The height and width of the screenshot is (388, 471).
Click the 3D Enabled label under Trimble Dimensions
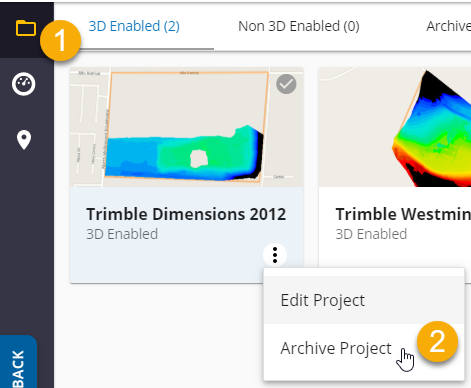click(122, 234)
